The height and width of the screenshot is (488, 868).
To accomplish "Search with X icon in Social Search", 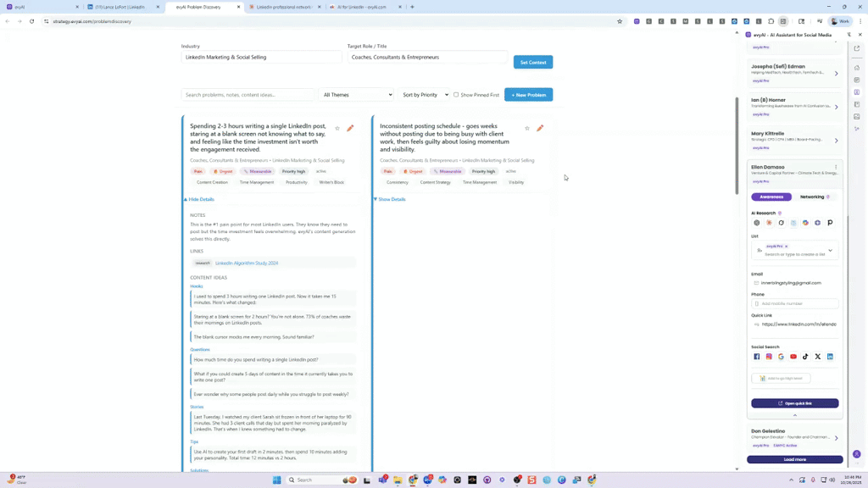I will (818, 357).
